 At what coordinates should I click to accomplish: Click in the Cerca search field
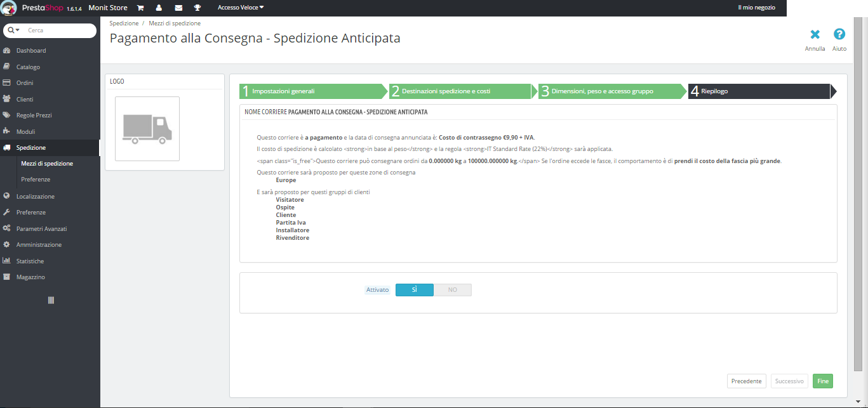(60, 30)
